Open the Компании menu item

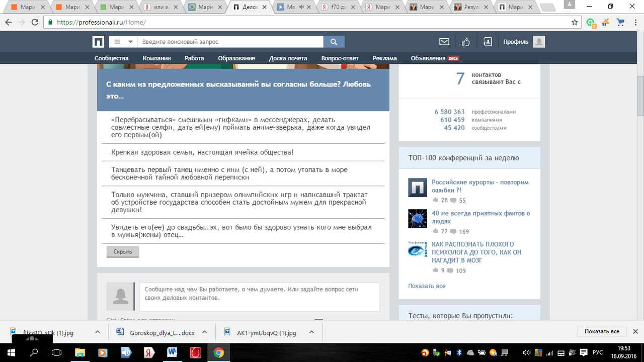pyautogui.click(x=156, y=58)
